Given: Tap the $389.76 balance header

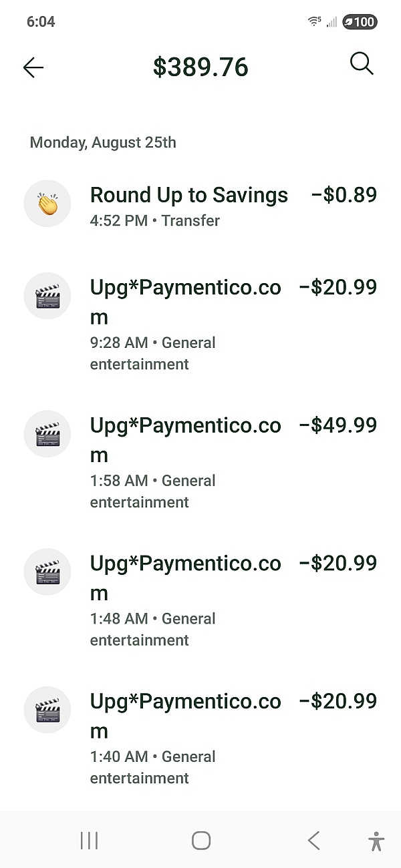Looking at the screenshot, I should (x=200, y=67).
